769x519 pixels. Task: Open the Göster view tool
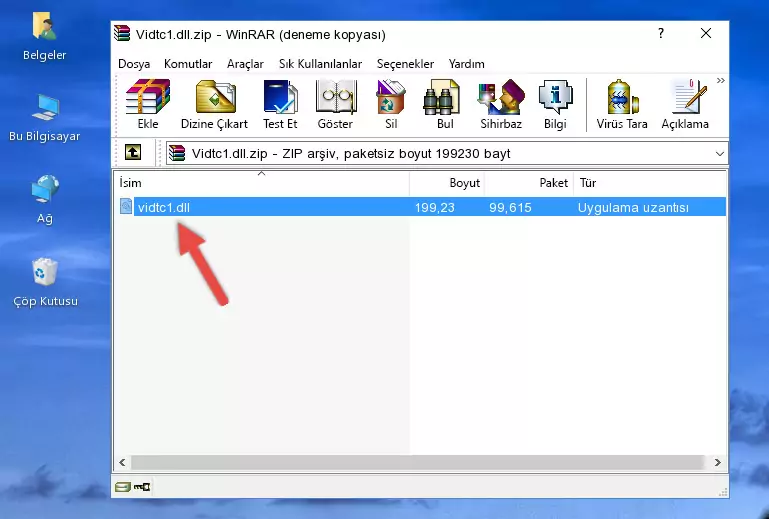(335, 104)
